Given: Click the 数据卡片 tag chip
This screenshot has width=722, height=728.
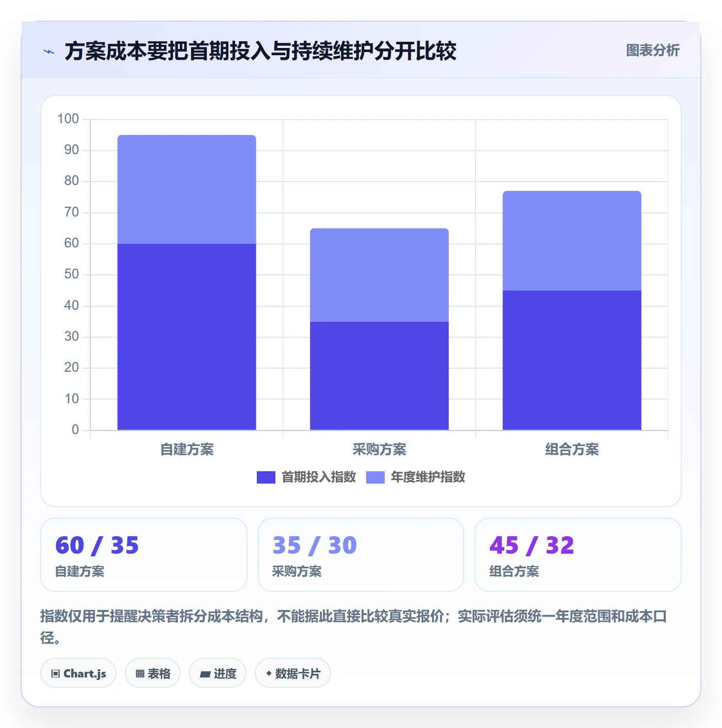Looking at the screenshot, I should tap(293, 673).
